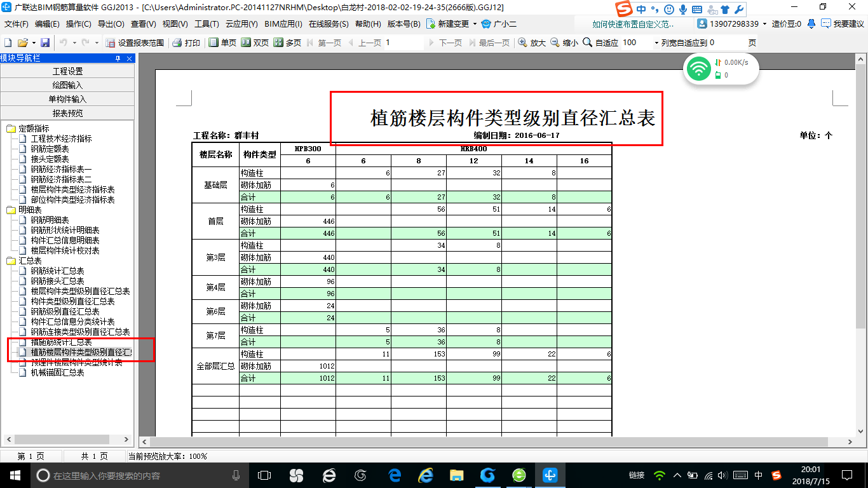Open the account dropdown for 13907298339
The height and width of the screenshot is (488, 868).
coord(764,24)
